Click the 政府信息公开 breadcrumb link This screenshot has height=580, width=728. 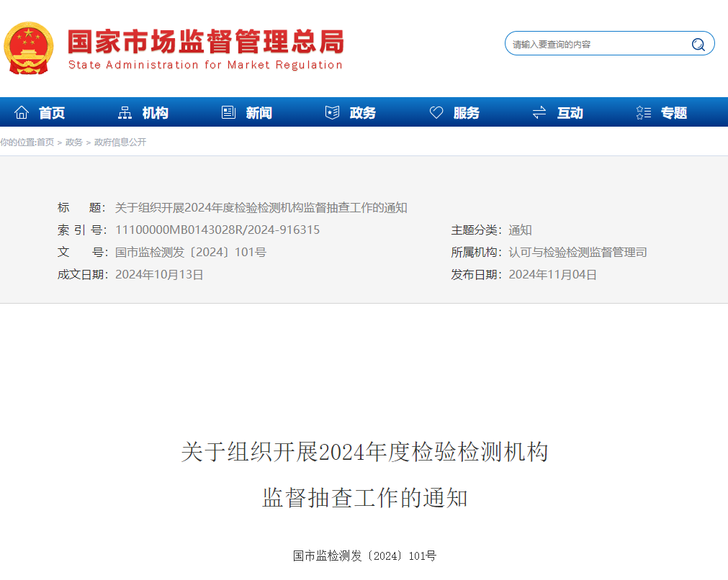120,142
